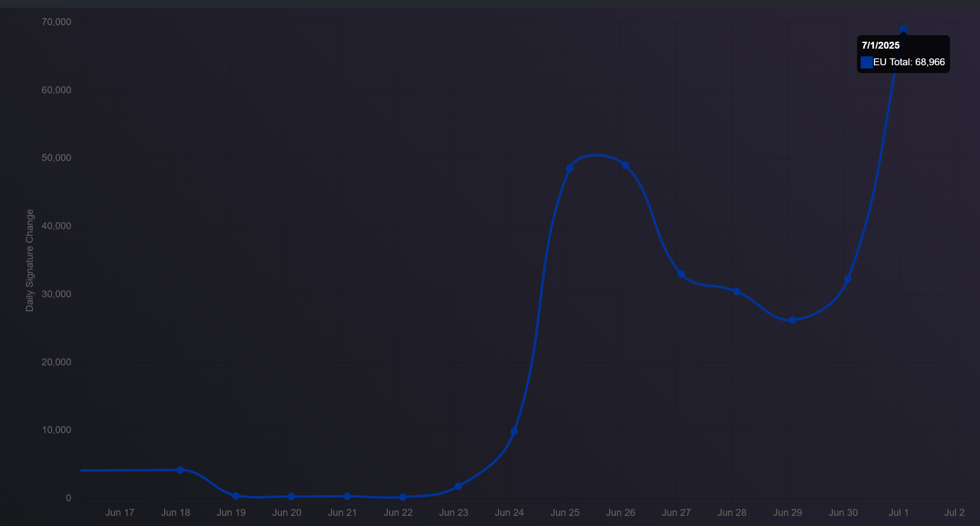Click the Jun 20 data point
The height and width of the screenshot is (526, 980).
pyautogui.click(x=291, y=496)
